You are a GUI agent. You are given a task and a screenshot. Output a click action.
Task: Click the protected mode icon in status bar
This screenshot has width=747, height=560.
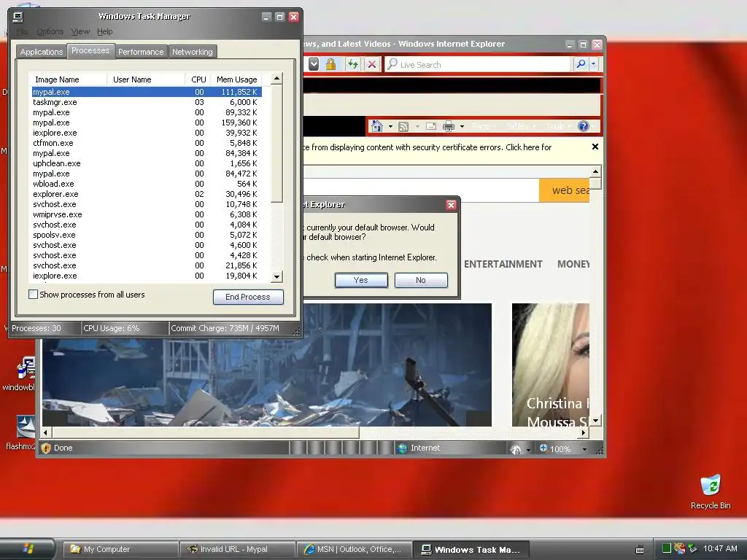coord(516,449)
